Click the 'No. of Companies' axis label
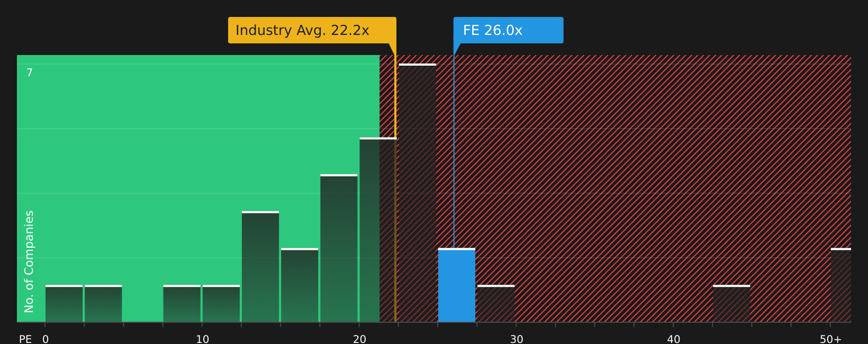868x344 pixels. 29,261
